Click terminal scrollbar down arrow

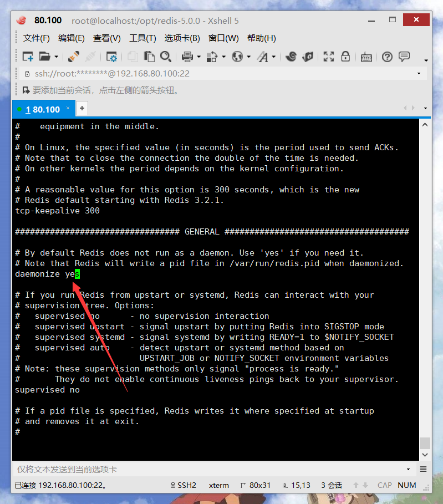[425, 455]
